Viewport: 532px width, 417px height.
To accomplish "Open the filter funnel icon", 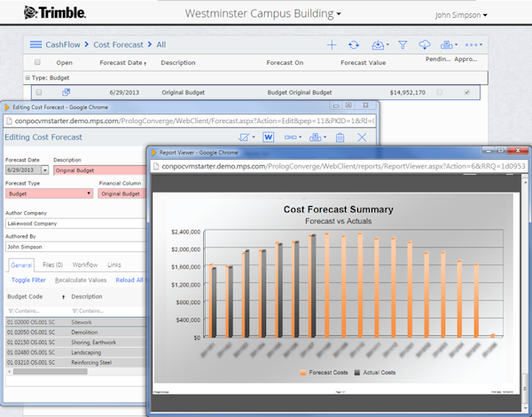I will coord(403,45).
